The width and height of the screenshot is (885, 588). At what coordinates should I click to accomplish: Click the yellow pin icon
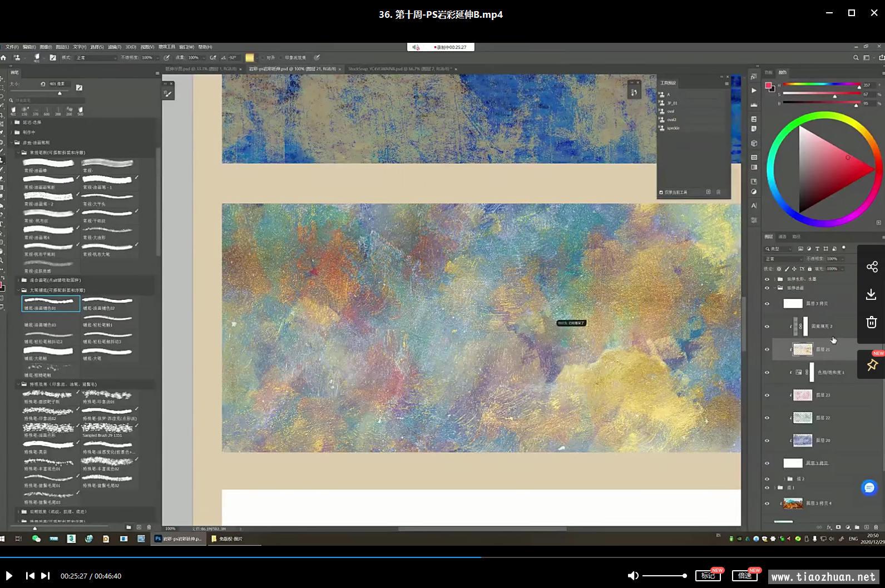[x=872, y=365]
